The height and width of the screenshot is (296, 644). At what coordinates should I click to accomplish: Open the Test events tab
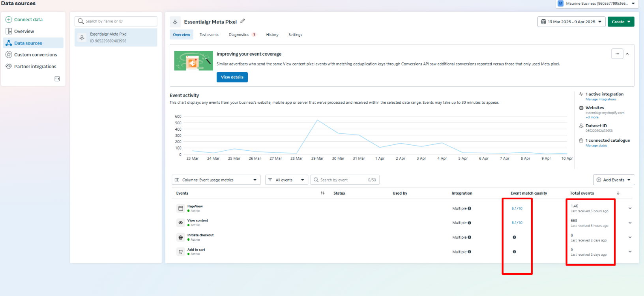tap(209, 35)
